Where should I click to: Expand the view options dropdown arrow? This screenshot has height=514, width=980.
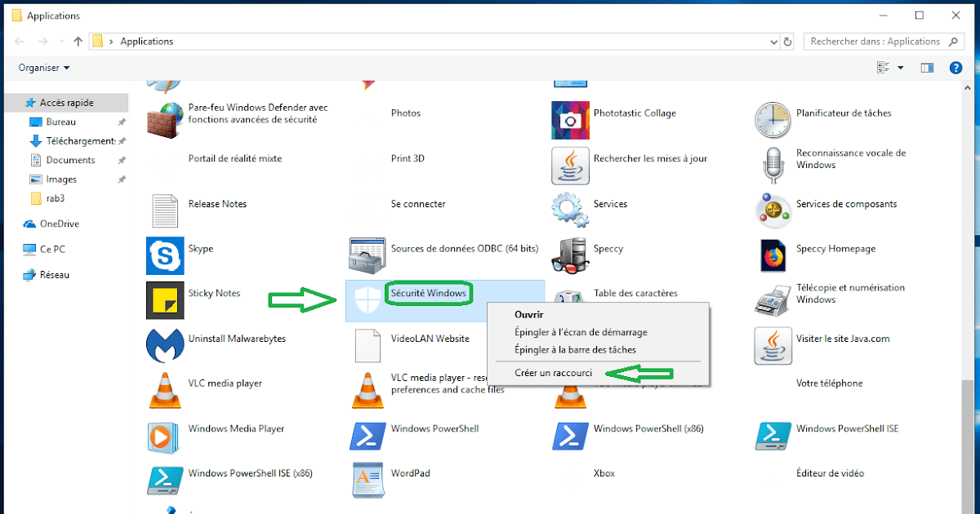tap(901, 68)
